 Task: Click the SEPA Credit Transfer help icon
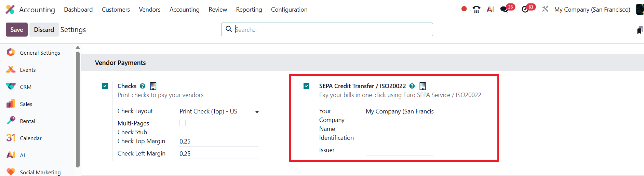[412, 86]
